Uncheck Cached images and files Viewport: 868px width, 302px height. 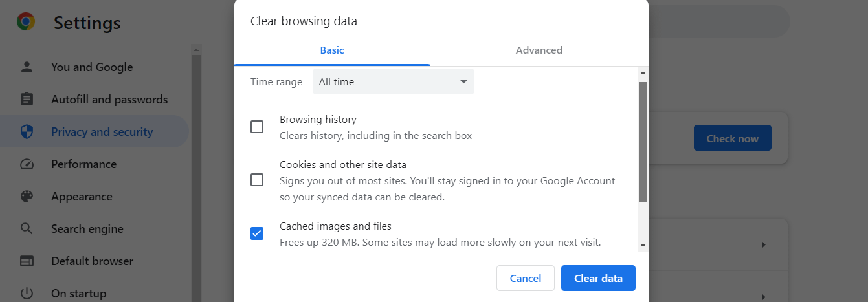257,233
